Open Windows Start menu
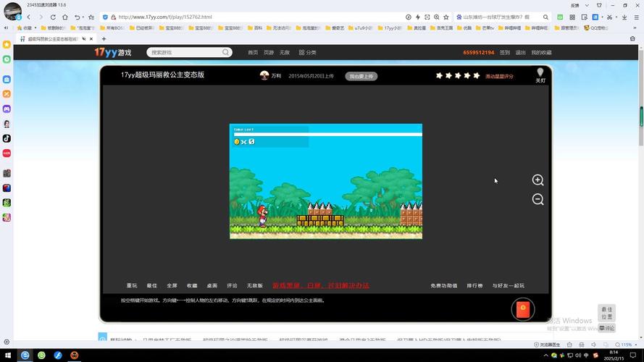Screen dimensions: 644x362 (8, 355)
